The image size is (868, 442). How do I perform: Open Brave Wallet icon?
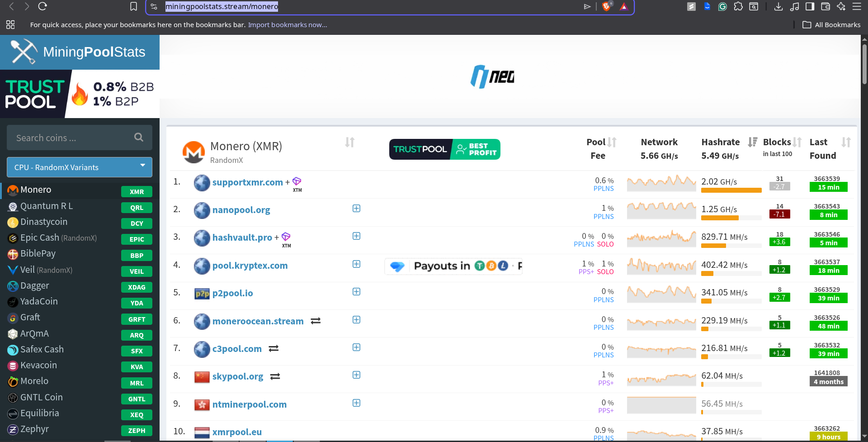point(826,6)
